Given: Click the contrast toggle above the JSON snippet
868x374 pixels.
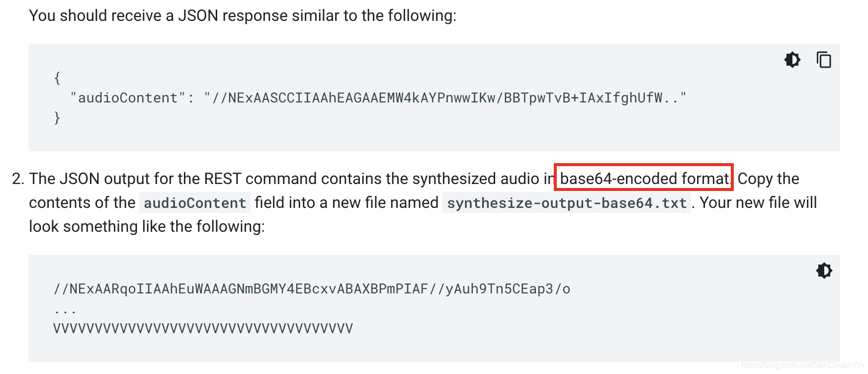Looking at the screenshot, I should tap(792, 60).
